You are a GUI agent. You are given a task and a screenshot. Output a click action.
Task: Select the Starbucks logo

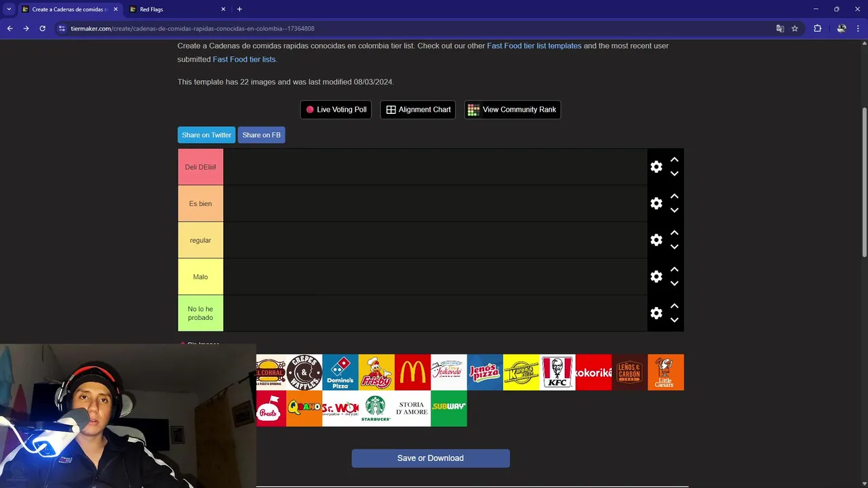(x=376, y=409)
